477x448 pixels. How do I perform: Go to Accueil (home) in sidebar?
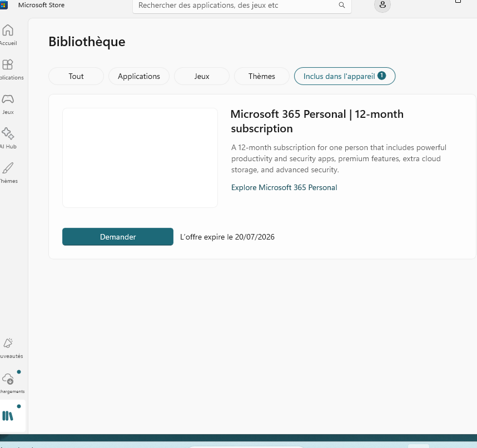[8, 34]
